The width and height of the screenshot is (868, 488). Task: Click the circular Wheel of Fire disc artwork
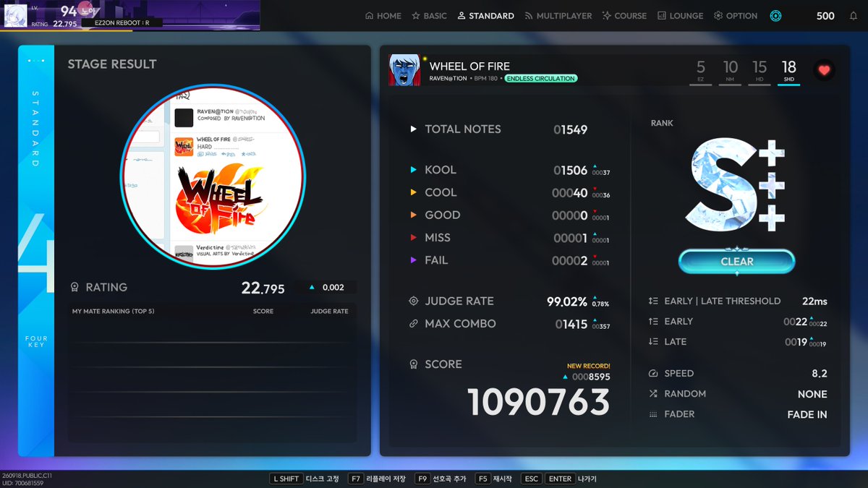pyautogui.click(x=213, y=176)
